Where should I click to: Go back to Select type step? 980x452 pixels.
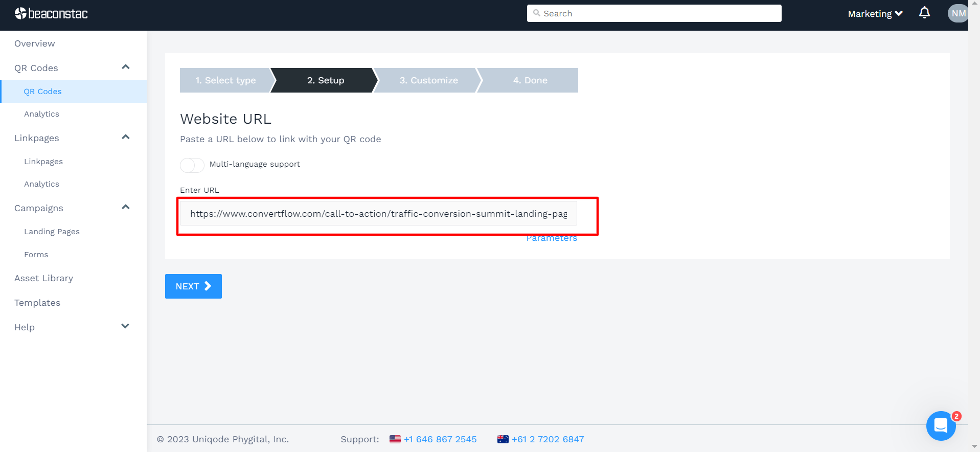tap(225, 80)
